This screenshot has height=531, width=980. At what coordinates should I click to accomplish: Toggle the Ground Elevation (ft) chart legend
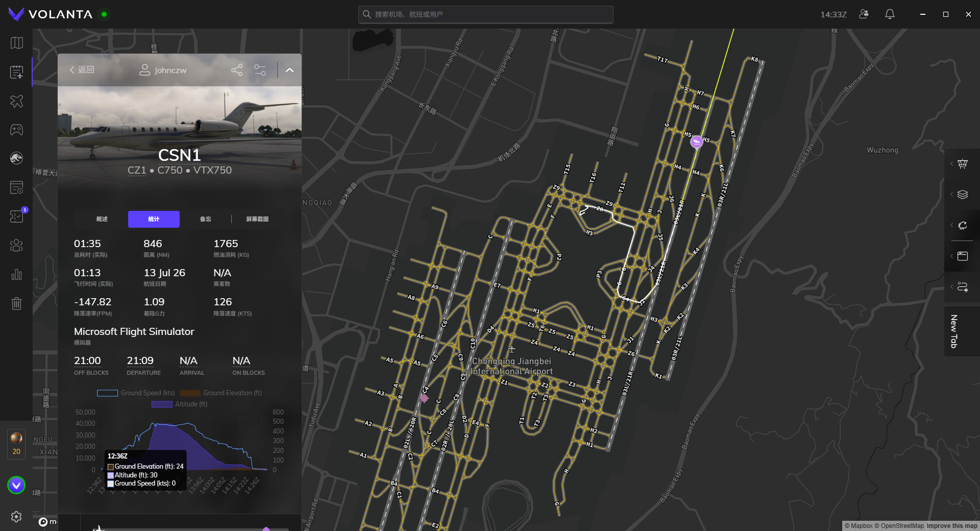(x=220, y=393)
